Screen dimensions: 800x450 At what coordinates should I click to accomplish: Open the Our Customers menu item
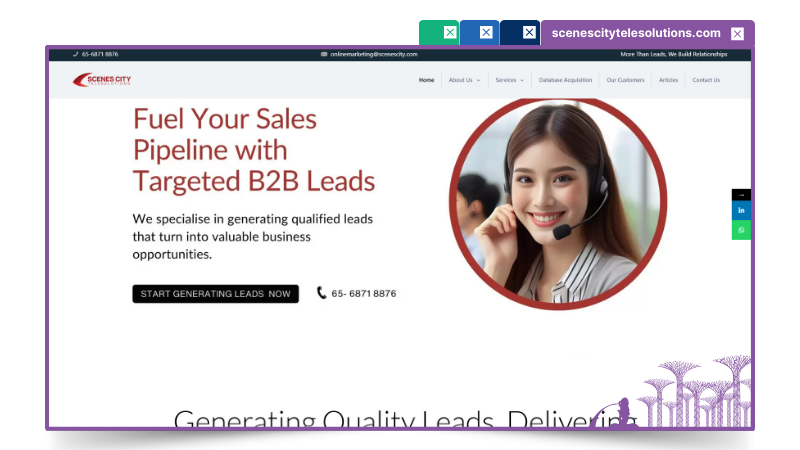point(625,80)
